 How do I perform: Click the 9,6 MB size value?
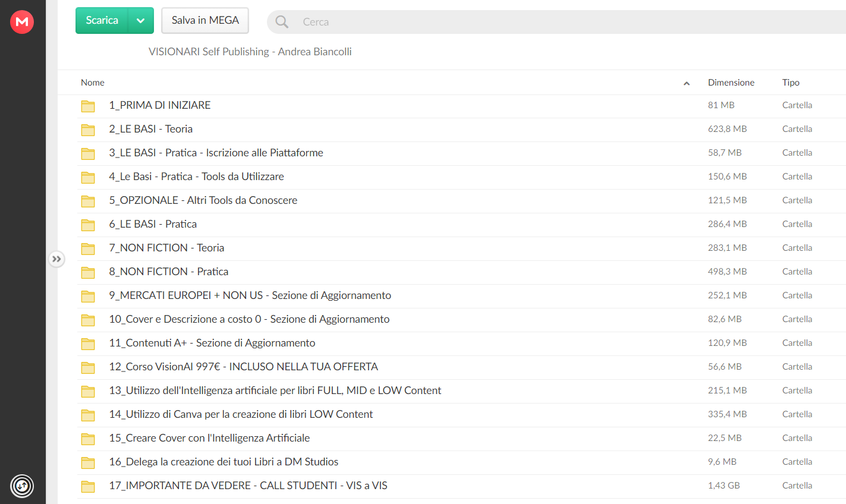coord(722,462)
